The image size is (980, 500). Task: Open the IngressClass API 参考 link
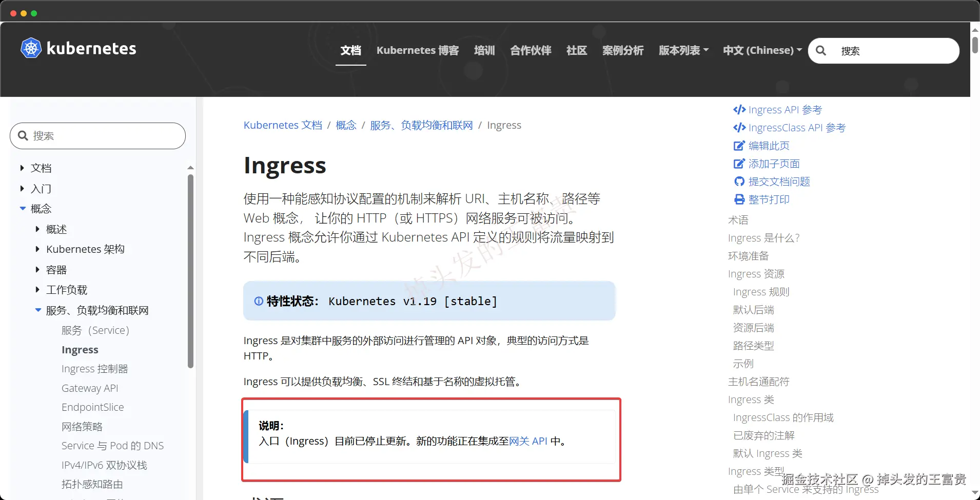tap(797, 128)
